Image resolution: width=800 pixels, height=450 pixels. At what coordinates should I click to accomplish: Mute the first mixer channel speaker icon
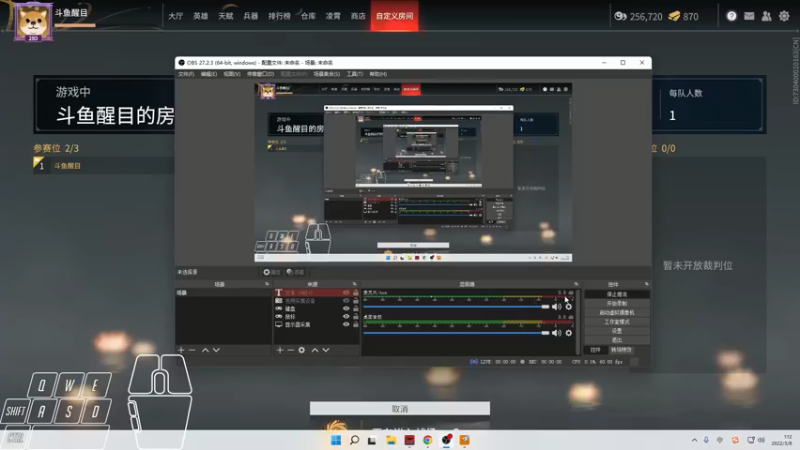(x=557, y=307)
